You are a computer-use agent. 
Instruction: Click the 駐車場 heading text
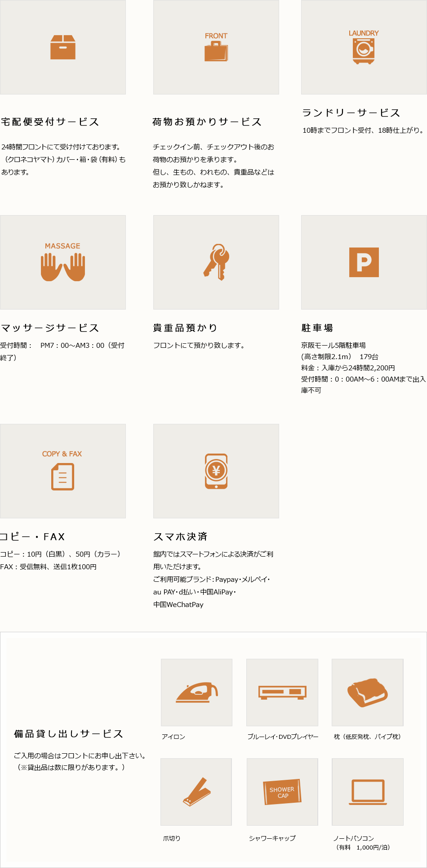point(317,328)
